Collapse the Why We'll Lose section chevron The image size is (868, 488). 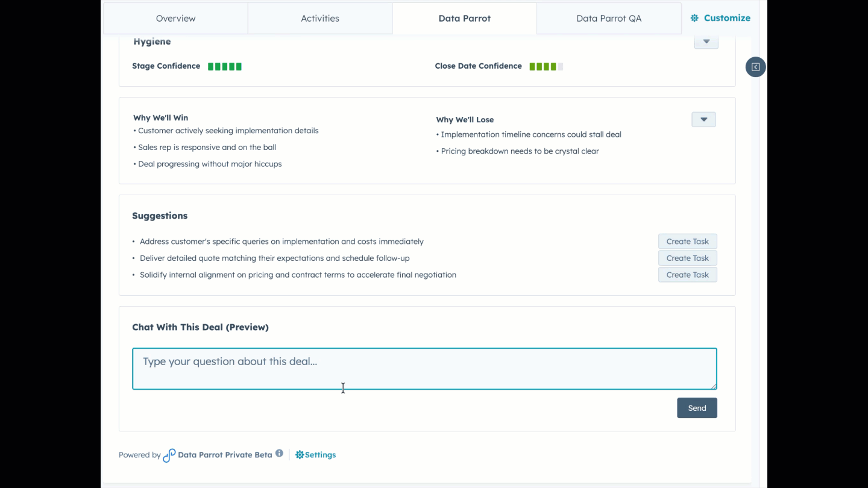703,119
